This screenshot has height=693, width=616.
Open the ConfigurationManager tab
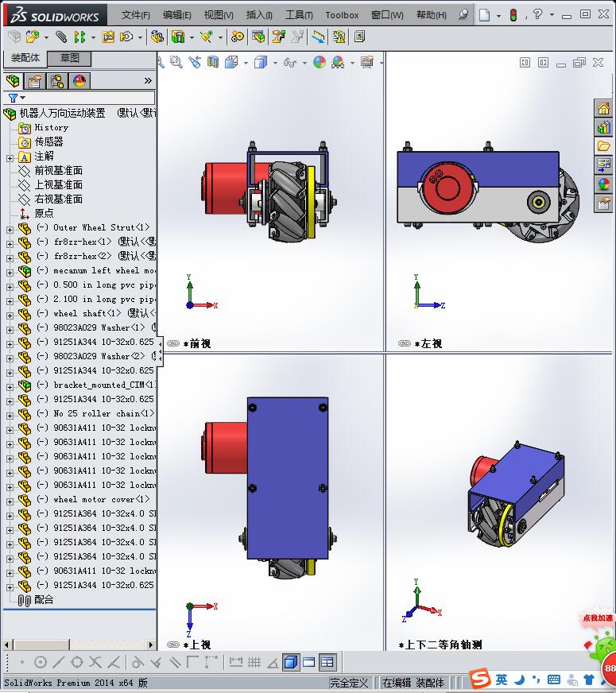[x=57, y=81]
